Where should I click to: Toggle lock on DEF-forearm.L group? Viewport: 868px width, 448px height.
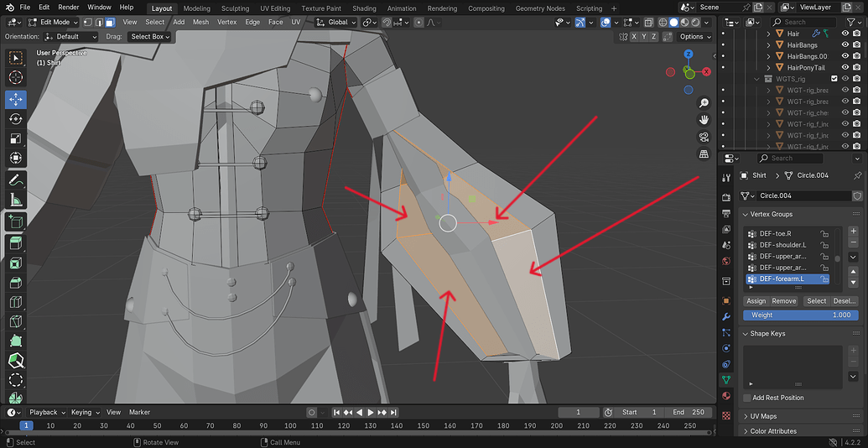tap(824, 279)
